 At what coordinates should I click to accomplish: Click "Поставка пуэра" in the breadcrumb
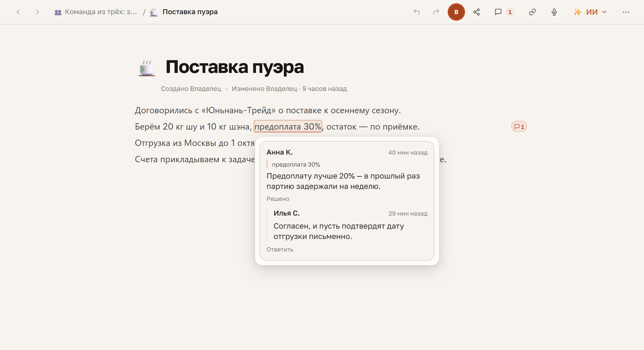click(x=190, y=12)
